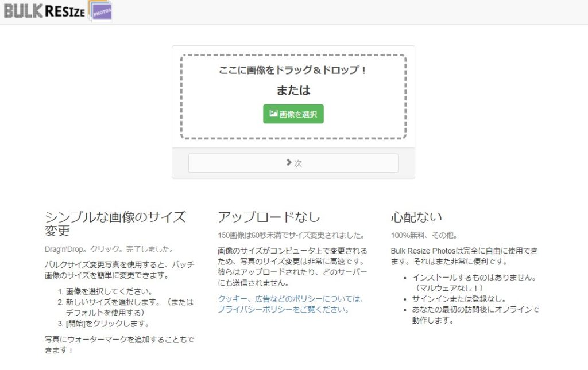Click the bullet インストールするものはありません。

point(475,283)
